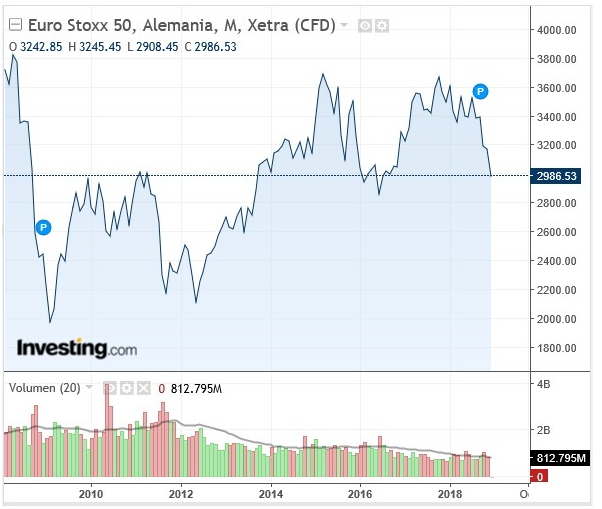Screen dimensions: 602x509
Task: Click the 2018 label on time axis
Action: (451, 494)
